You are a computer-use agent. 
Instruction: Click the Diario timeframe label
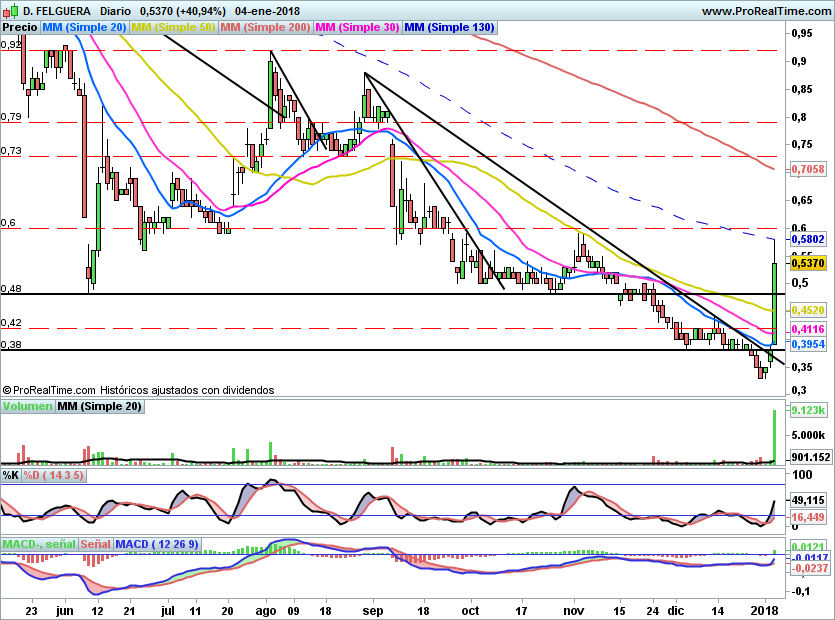tap(118, 10)
